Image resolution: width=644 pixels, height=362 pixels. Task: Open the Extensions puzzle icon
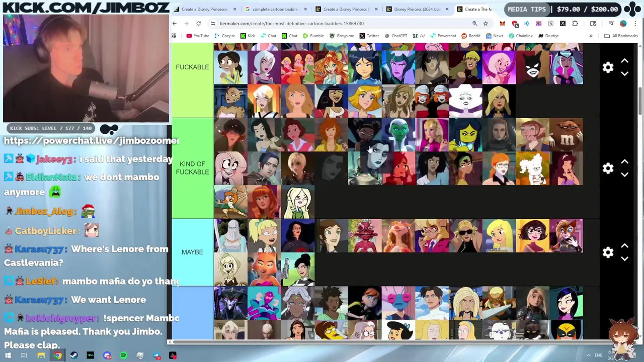pyautogui.click(x=575, y=24)
